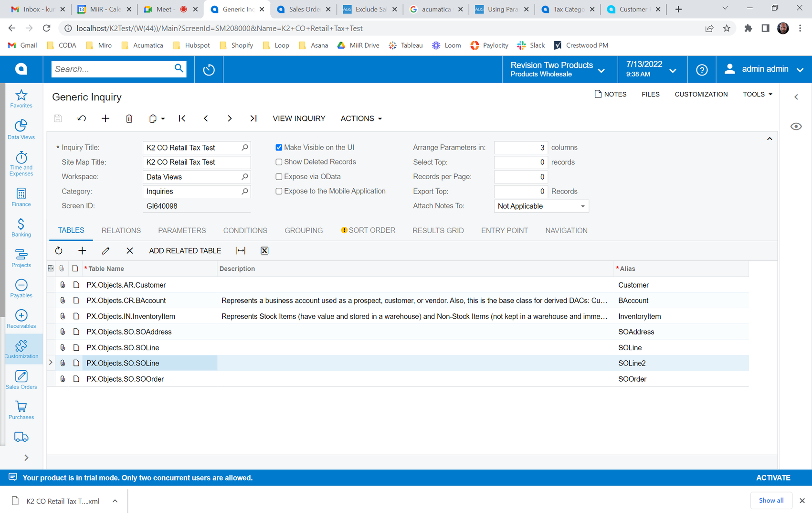The height and width of the screenshot is (516, 812).
Task: Expand the Actions menu
Action: [x=361, y=118]
